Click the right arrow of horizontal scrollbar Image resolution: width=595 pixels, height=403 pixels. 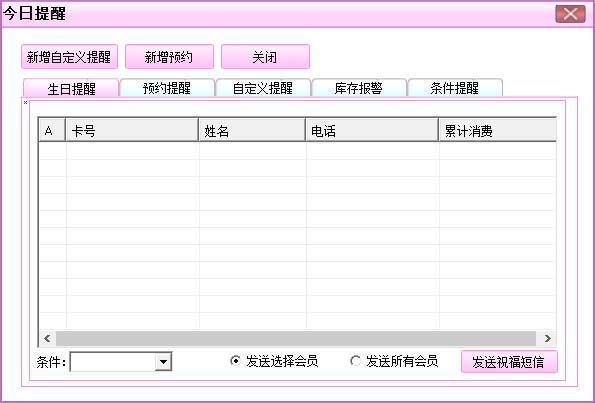click(547, 338)
